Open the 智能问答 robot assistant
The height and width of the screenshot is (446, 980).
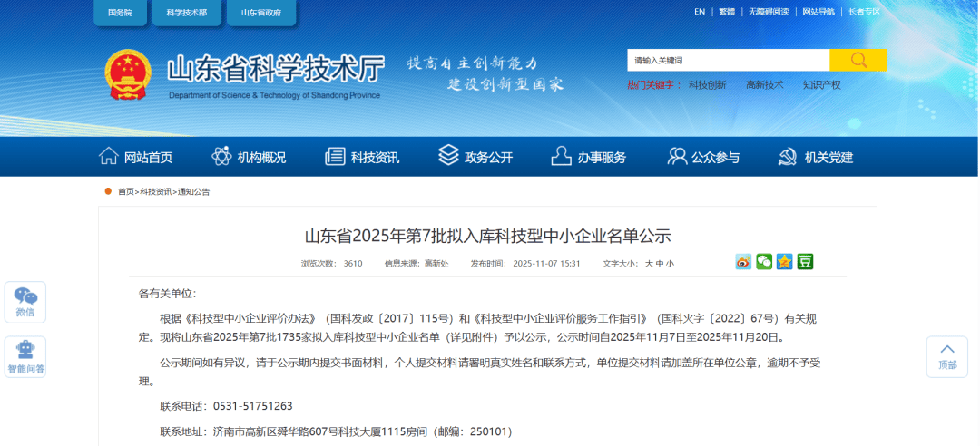25,357
